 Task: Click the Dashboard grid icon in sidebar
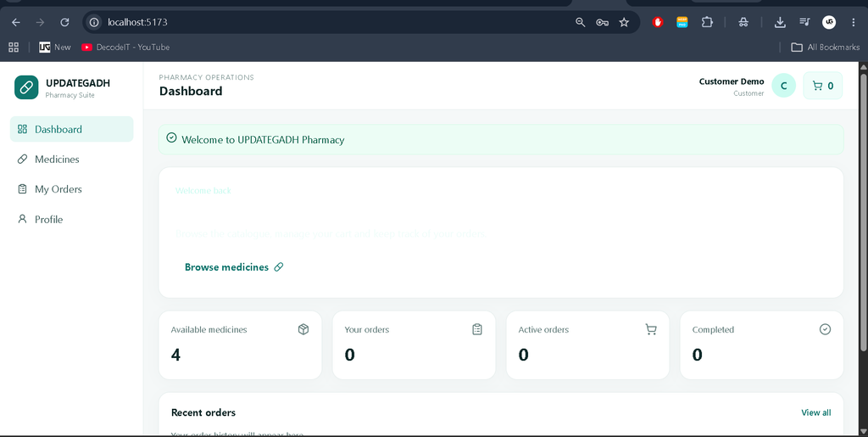tap(22, 129)
